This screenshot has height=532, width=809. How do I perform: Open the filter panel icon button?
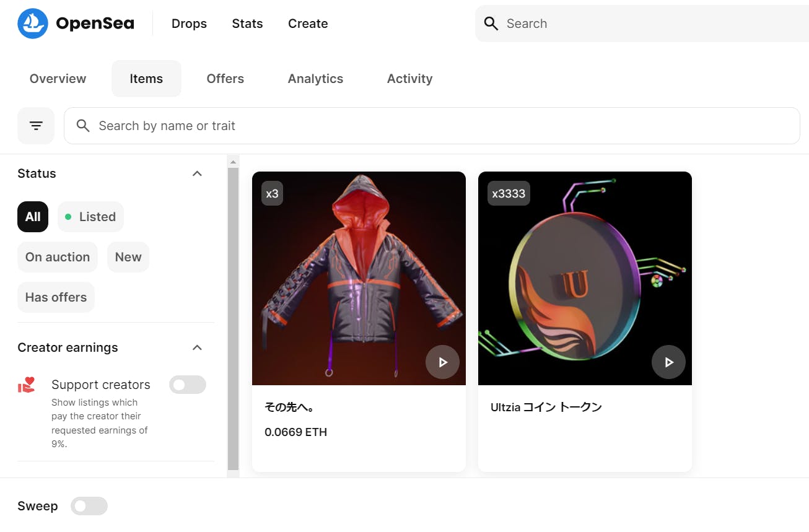click(x=36, y=126)
